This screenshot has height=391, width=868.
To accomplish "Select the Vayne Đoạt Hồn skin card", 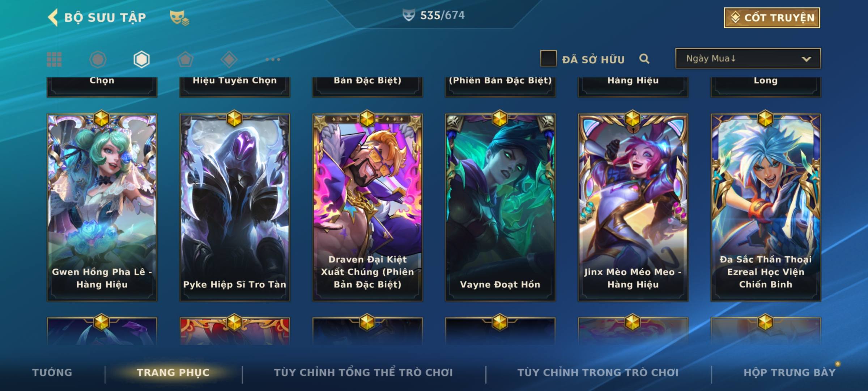I will 500,207.
